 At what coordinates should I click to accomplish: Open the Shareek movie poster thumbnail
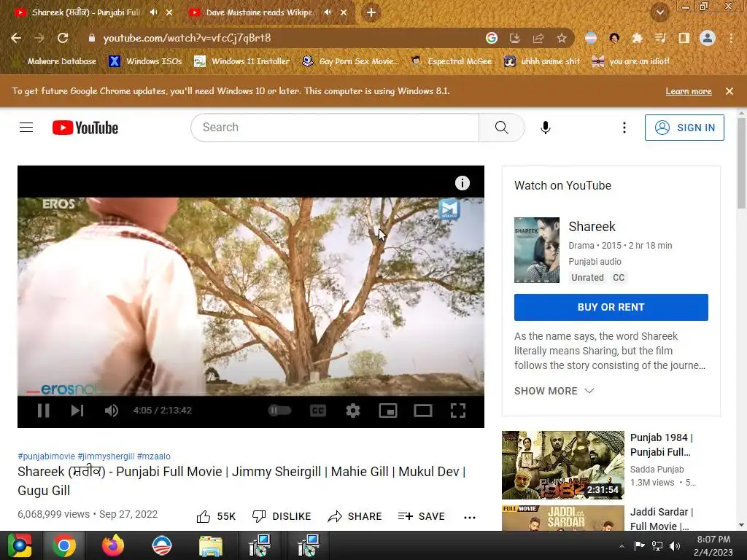click(x=536, y=250)
